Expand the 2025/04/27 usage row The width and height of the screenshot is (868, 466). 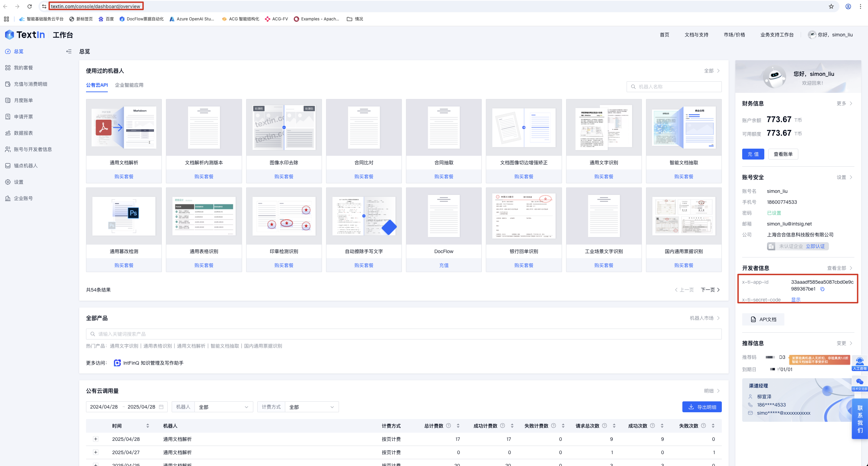pos(96,452)
